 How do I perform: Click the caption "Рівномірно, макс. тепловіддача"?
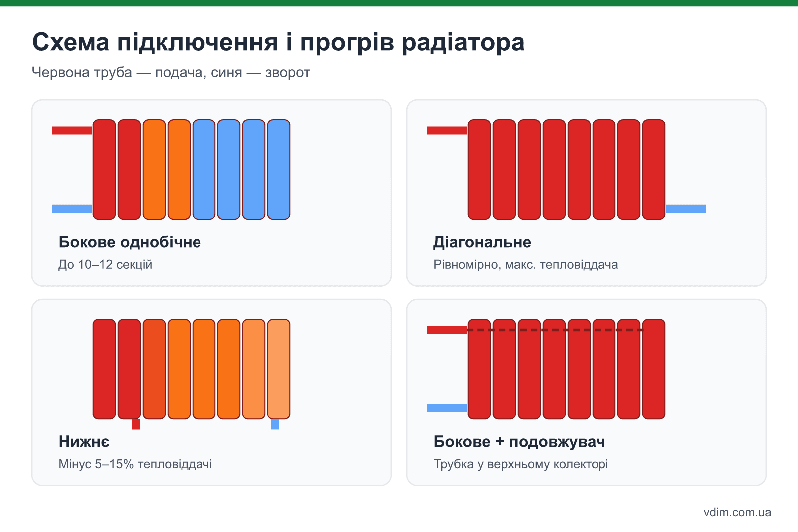526,264
